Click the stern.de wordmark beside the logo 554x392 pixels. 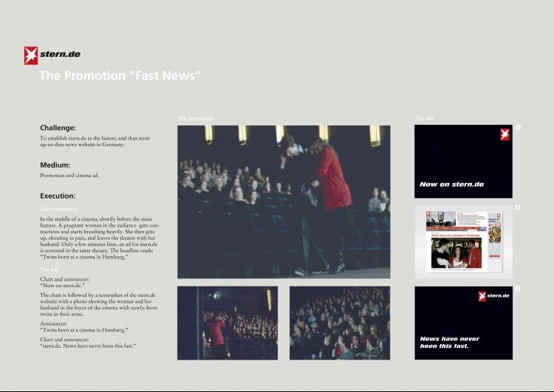click(x=60, y=54)
